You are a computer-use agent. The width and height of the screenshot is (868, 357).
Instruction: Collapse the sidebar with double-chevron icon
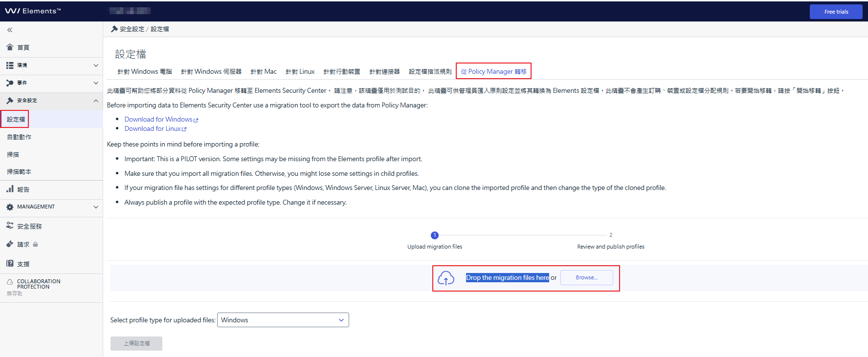click(x=10, y=30)
